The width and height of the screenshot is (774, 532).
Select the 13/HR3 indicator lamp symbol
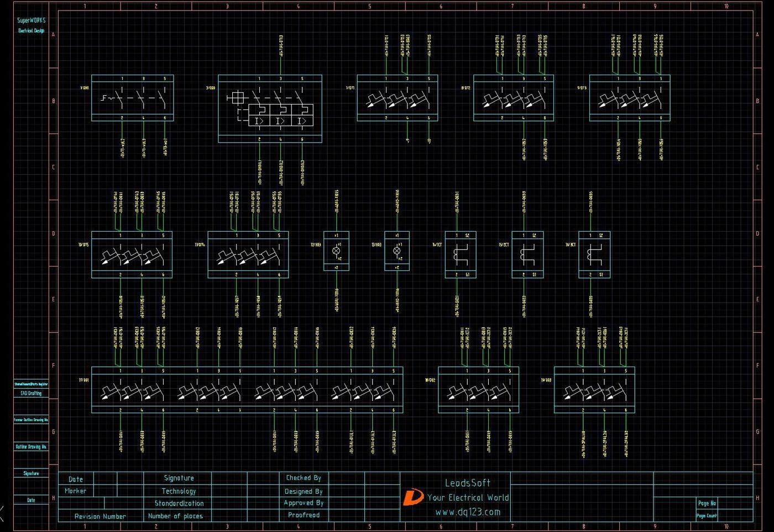point(397,251)
